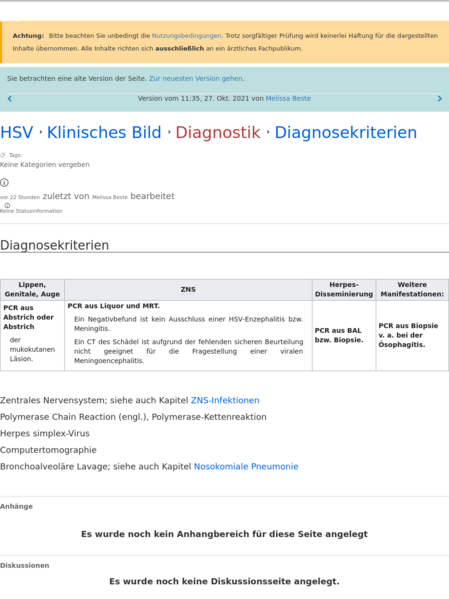Screen dimensions: 449x599
Task: Click Lippen, Genitale, Auge header
Action: pyautogui.click(x=32, y=289)
